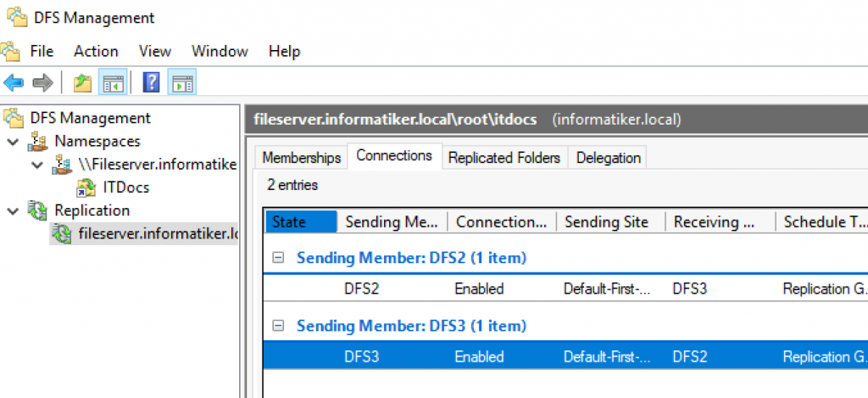Collapse the Namespaces tree node

(x=14, y=142)
